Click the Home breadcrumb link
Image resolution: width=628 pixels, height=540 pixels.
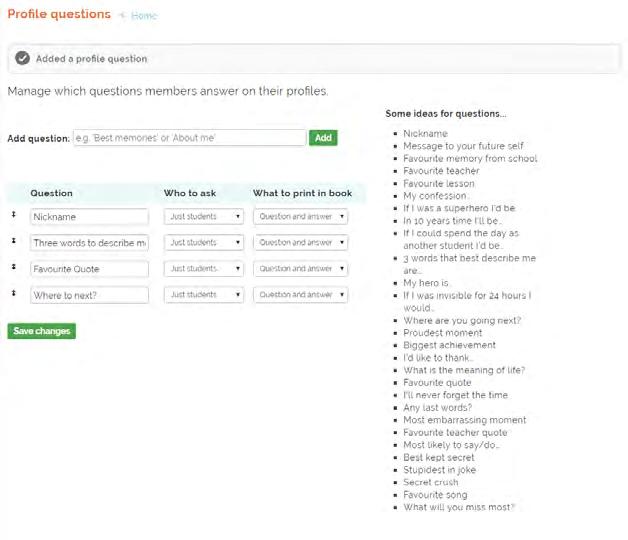click(144, 16)
